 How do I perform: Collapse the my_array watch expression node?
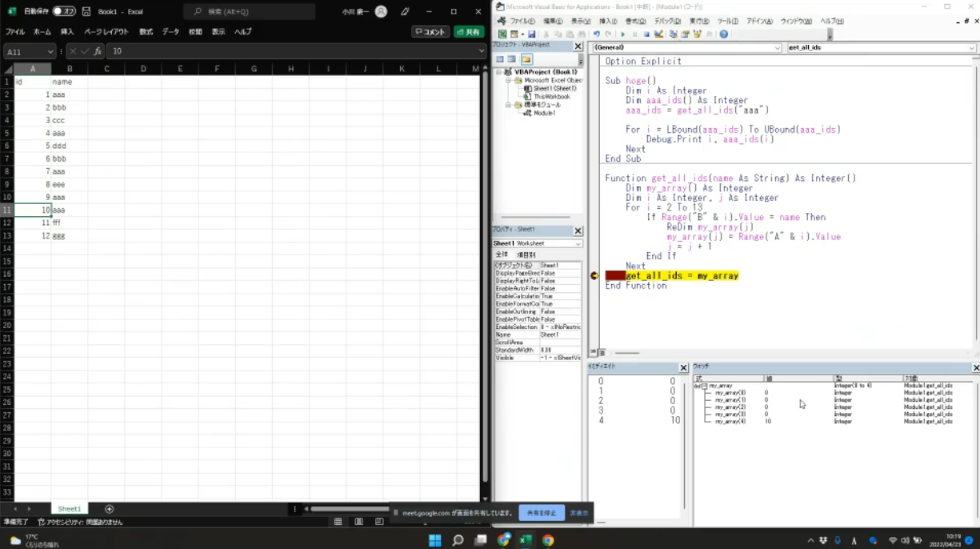tap(704, 386)
